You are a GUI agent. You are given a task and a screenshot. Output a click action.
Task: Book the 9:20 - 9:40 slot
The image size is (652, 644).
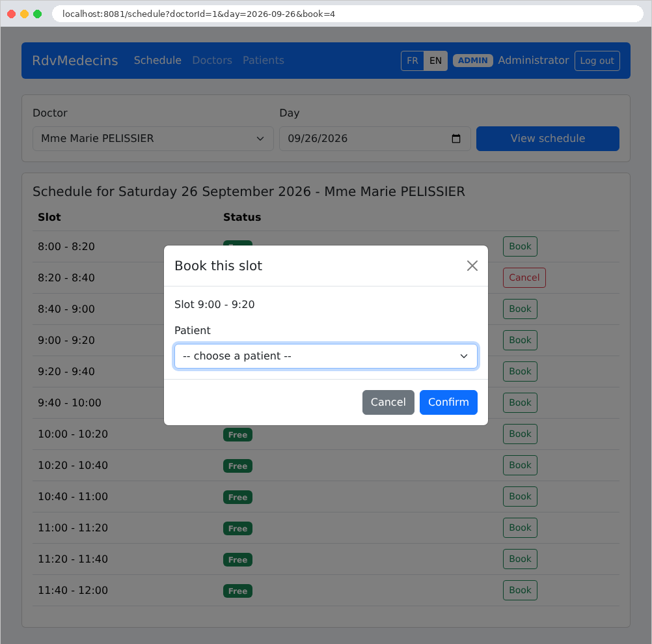(x=520, y=372)
